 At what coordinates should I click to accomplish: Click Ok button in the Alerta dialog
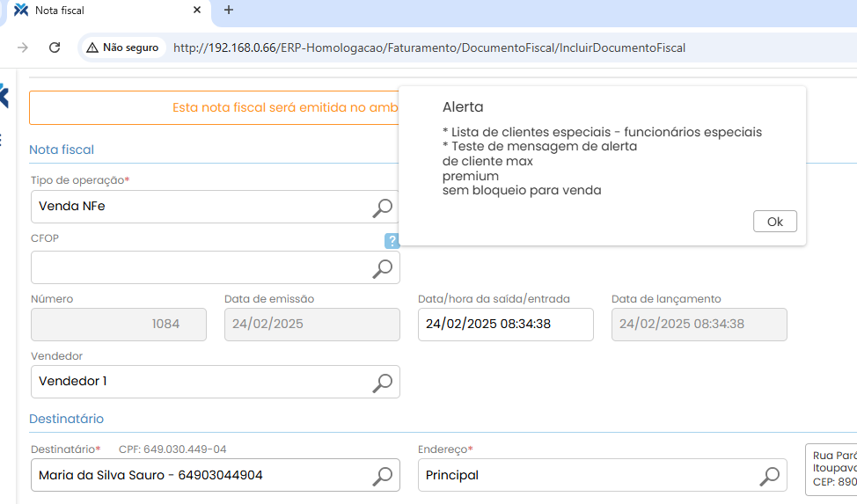coord(774,222)
